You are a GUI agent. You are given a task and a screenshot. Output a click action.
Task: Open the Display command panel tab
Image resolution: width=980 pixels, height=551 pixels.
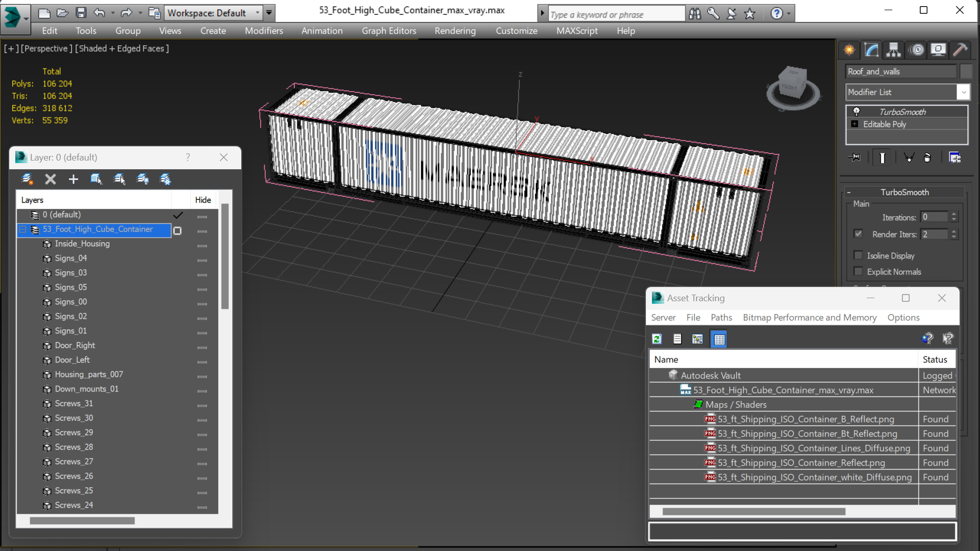(938, 49)
